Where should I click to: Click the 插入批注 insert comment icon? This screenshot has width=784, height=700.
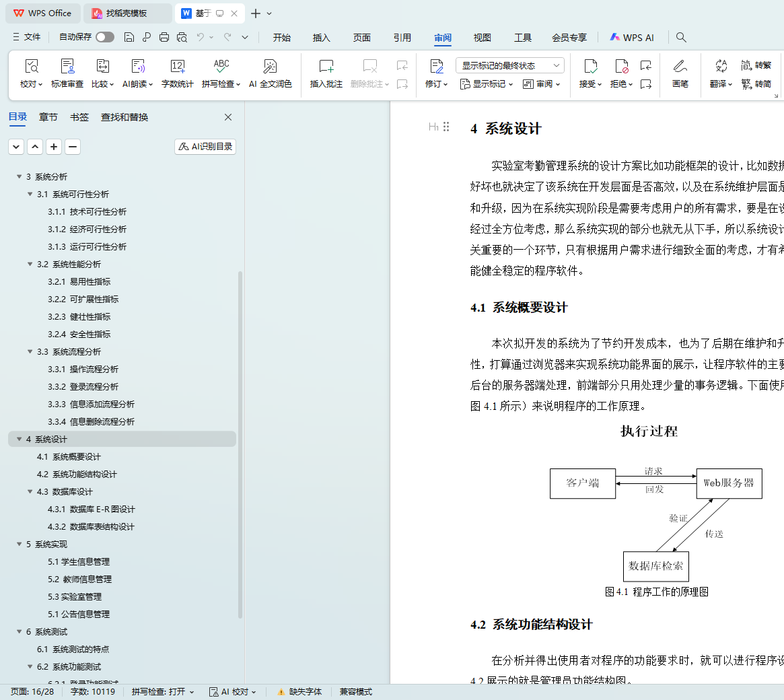(326, 67)
